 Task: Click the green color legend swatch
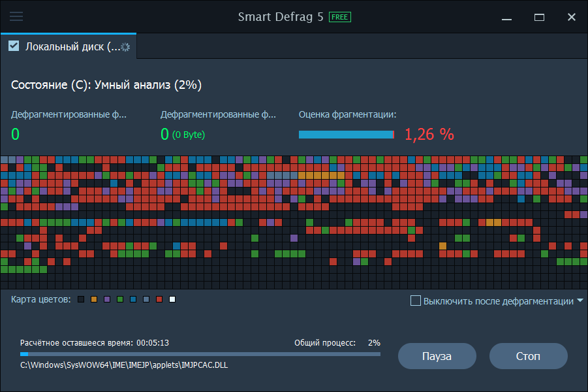pos(120,299)
